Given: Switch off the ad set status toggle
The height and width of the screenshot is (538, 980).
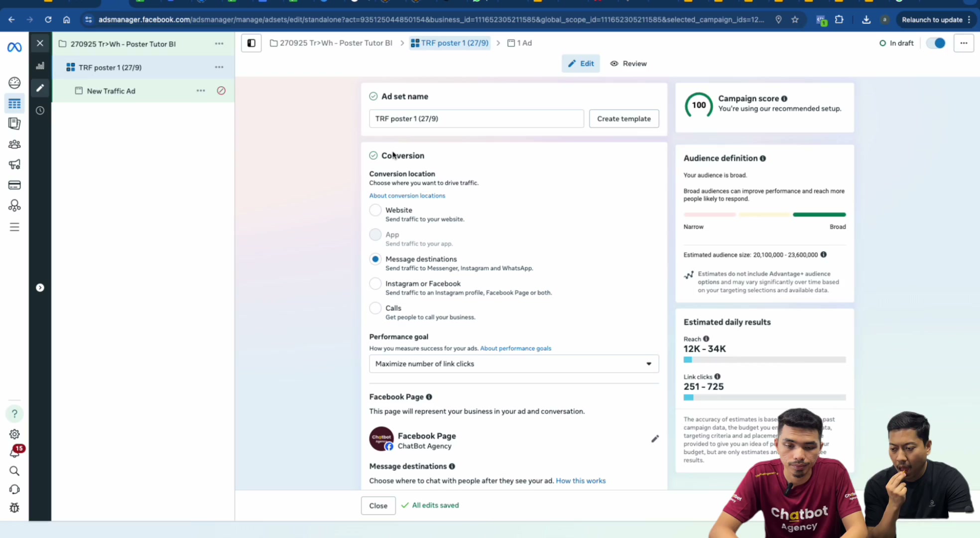Looking at the screenshot, I should 936,43.
